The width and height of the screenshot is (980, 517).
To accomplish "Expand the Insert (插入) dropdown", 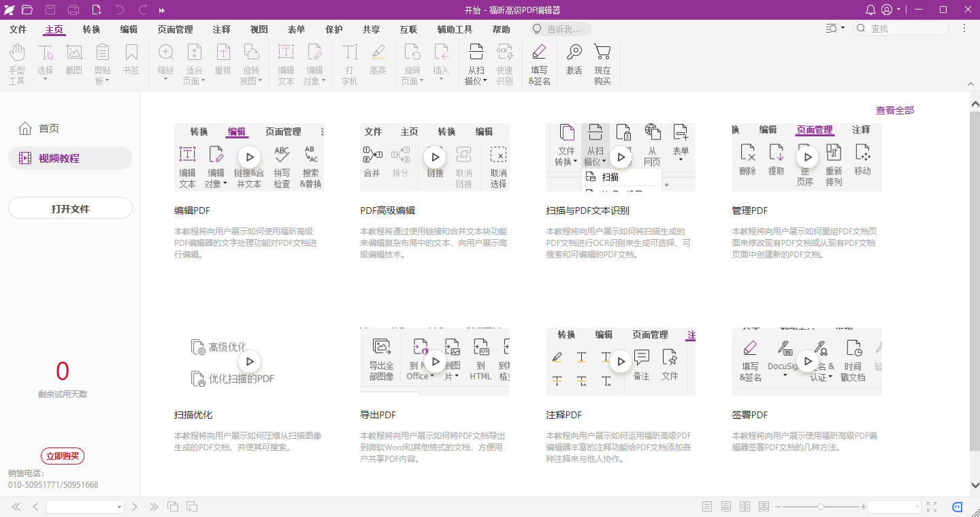I will (441, 79).
